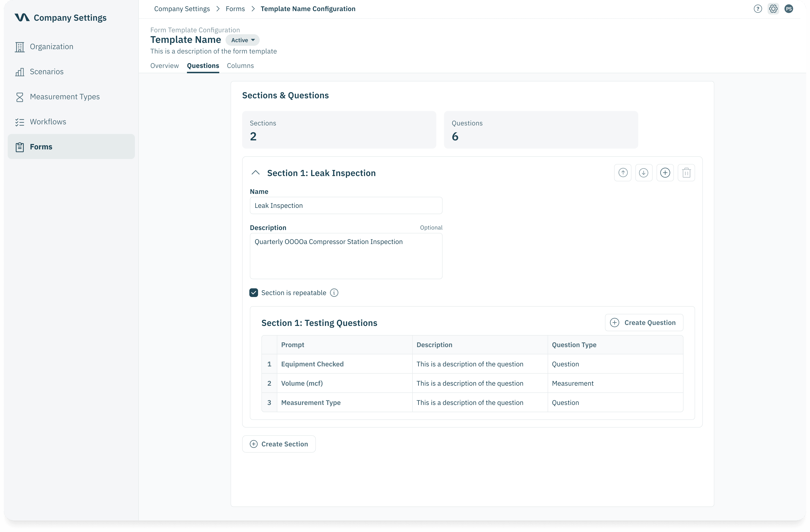Switch to the Overview tab
Image resolution: width=810 pixels, height=532 pixels.
[164, 66]
